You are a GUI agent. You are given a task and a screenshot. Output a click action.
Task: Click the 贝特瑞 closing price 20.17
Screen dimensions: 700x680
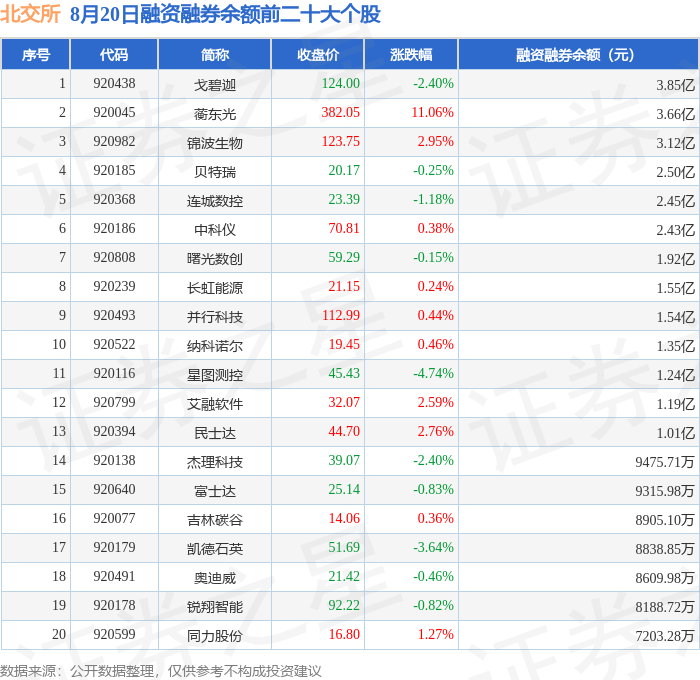[x=344, y=170]
